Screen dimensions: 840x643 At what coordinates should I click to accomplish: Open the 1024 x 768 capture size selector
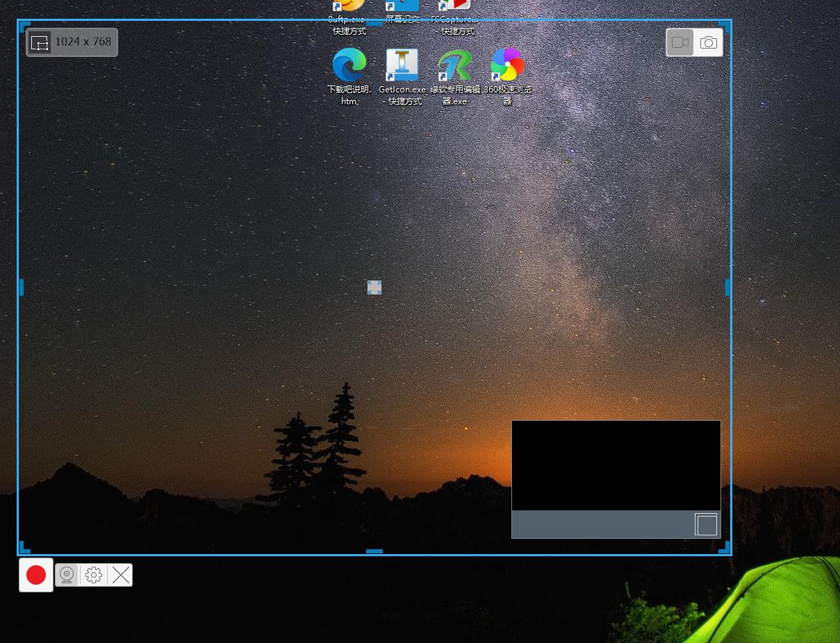72,42
